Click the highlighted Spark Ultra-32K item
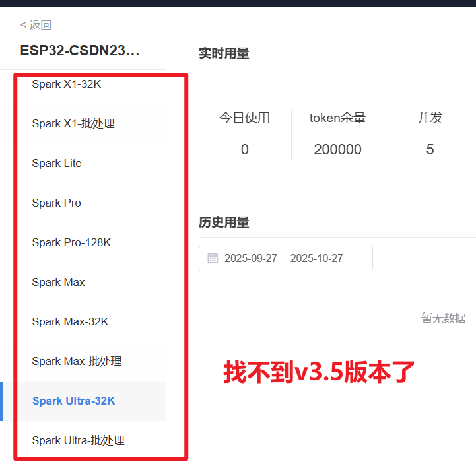 point(74,401)
